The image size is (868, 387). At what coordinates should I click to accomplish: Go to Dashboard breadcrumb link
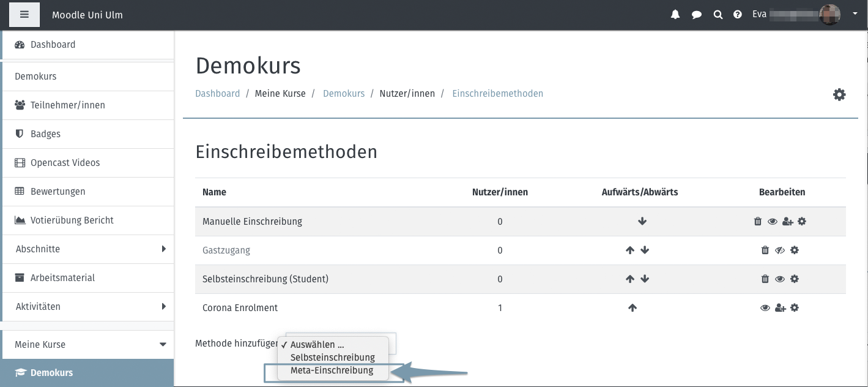(x=217, y=94)
